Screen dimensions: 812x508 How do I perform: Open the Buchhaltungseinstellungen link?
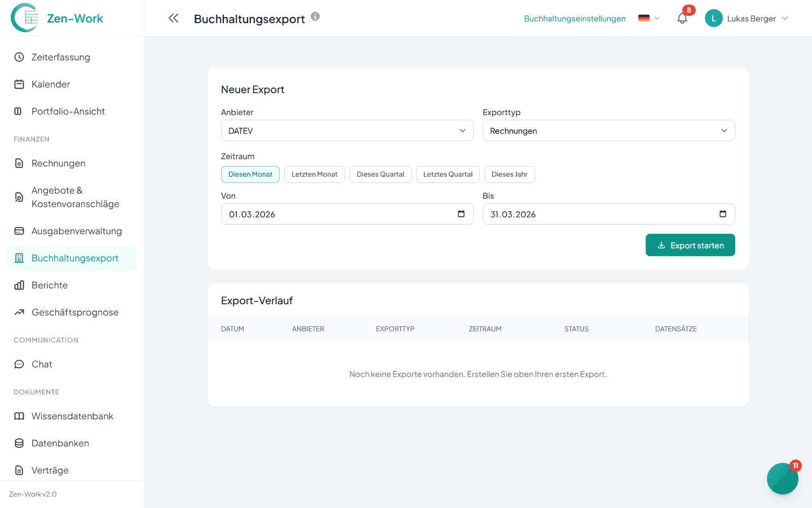pos(575,19)
